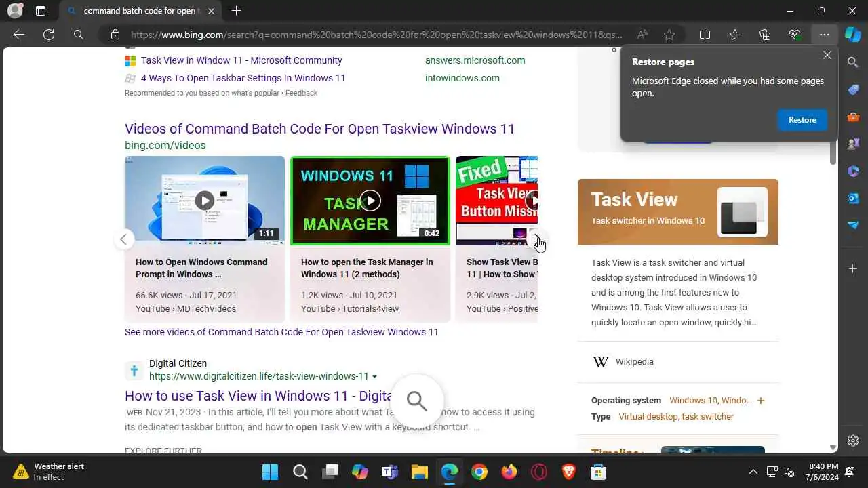Open How to open the Task Manager title
The width and height of the screenshot is (868, 488).
[x=367, y=268]
